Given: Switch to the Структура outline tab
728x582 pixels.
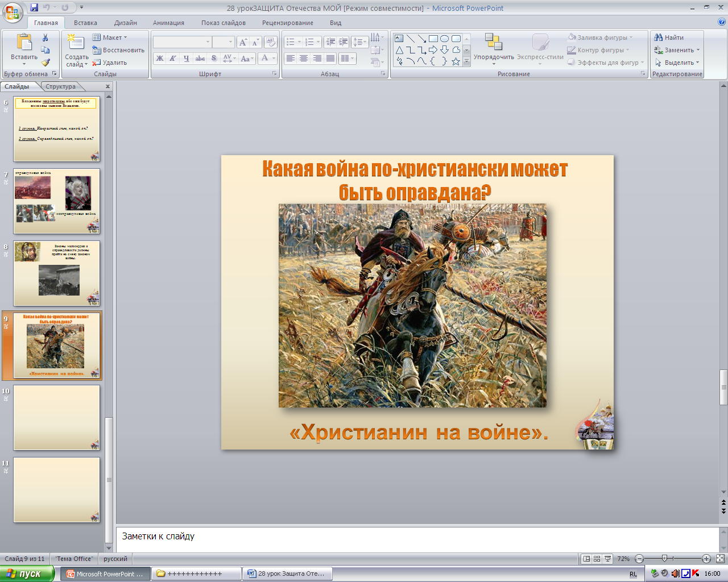Looking at the screenshot, I should pos(61,86).
